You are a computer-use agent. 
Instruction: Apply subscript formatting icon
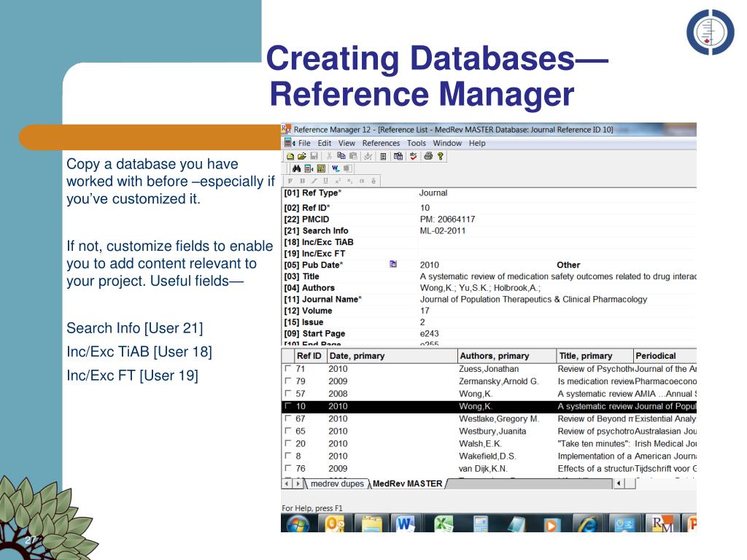click(349, 181)
